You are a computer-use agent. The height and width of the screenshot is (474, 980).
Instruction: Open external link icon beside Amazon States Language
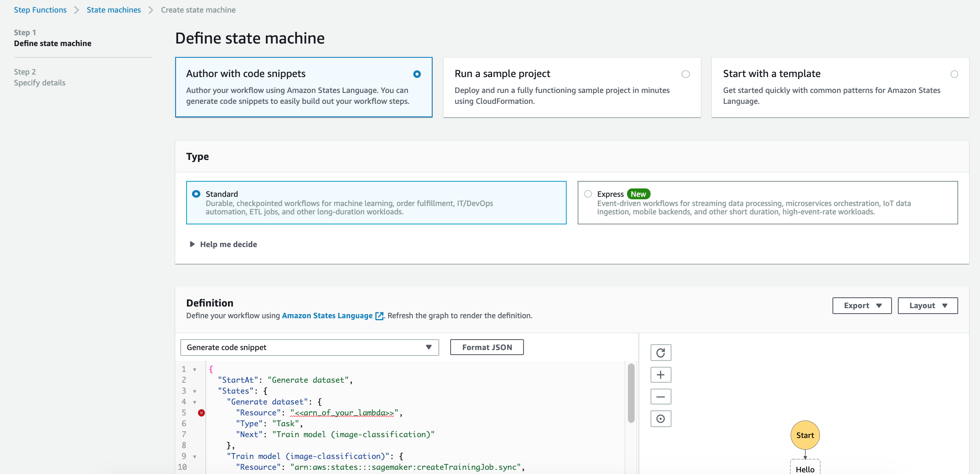click(x=379, y=316)
